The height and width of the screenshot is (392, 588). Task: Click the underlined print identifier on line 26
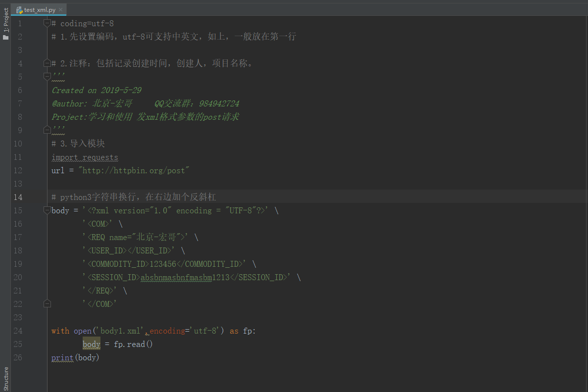62,357
